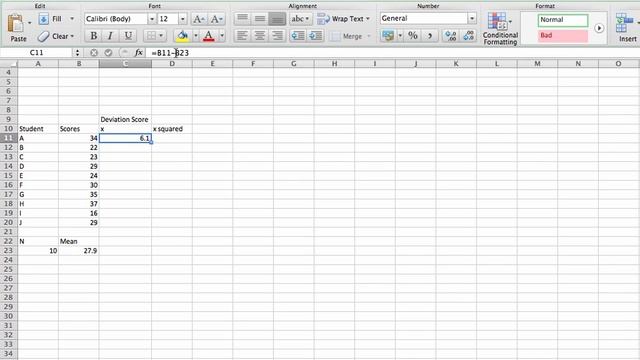Click the score 37 for student H
640x360 pixels.
79,204
